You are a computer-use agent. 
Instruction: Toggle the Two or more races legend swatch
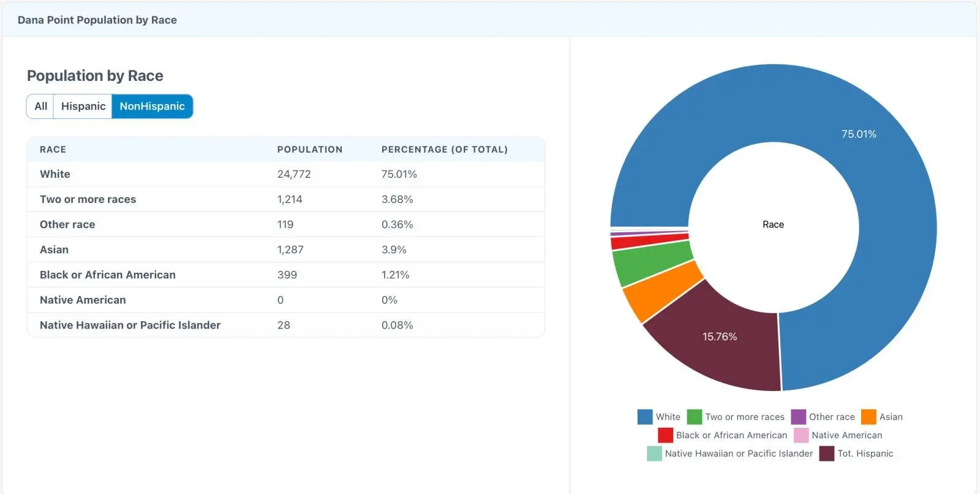694,417
